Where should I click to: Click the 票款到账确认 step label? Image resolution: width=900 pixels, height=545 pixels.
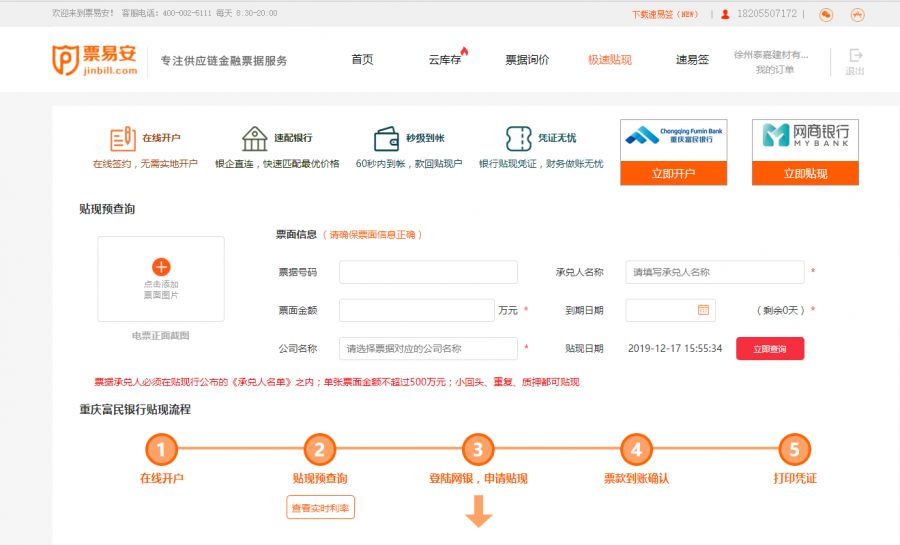coord(636,478)
